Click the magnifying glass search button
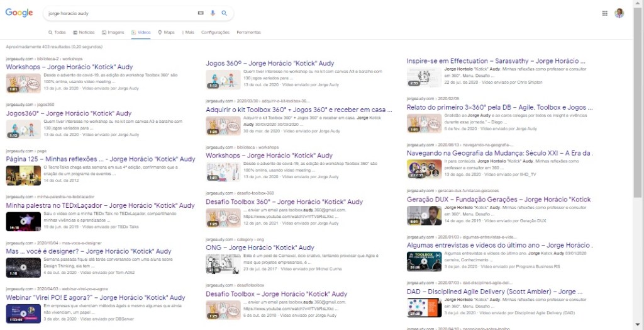Image resolution: width=644 pixels, height=330 pixels. point(224,13)
